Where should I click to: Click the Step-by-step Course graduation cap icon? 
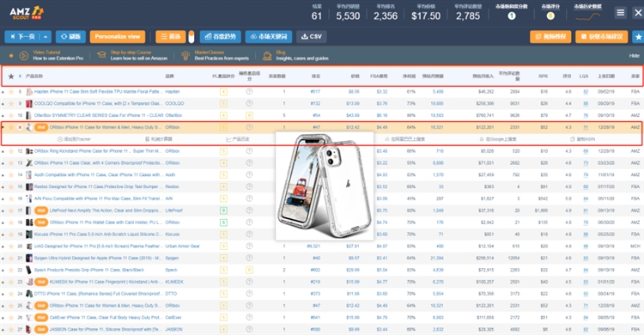(x=101, y=55)
